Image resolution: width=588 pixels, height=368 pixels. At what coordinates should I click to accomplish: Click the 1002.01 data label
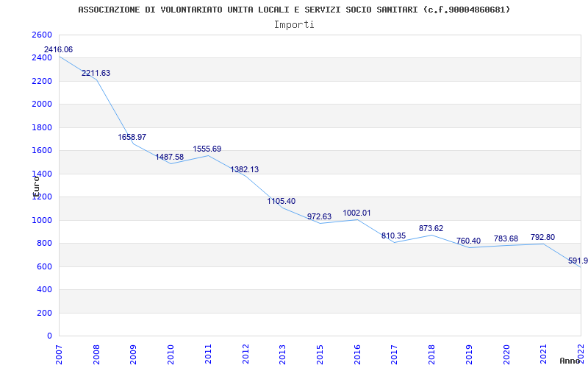[x=356, y=213]
